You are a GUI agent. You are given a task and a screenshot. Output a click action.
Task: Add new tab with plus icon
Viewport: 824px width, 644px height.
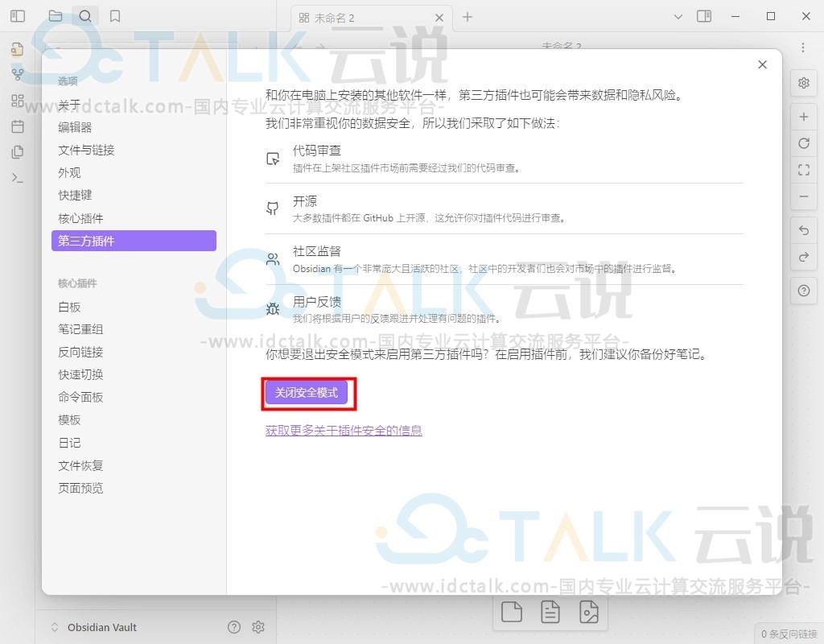(468, 18)
